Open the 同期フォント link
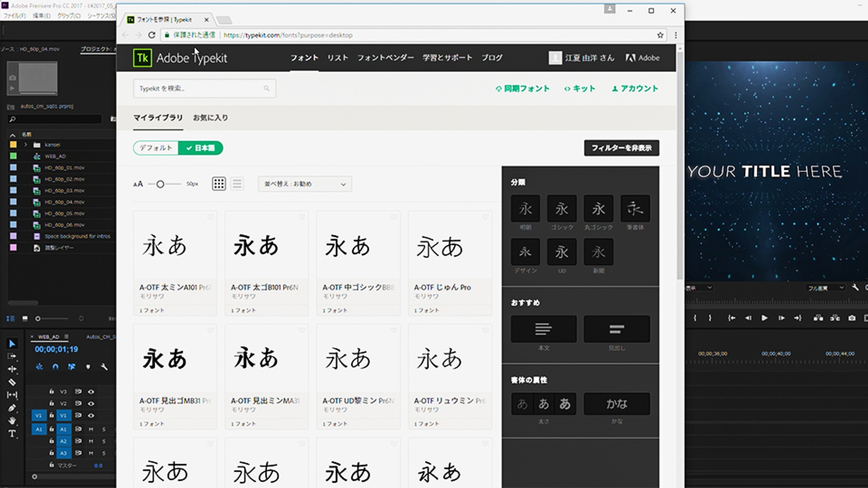The height and width of the screenshot is (488, 868). [x=523, y=89]
